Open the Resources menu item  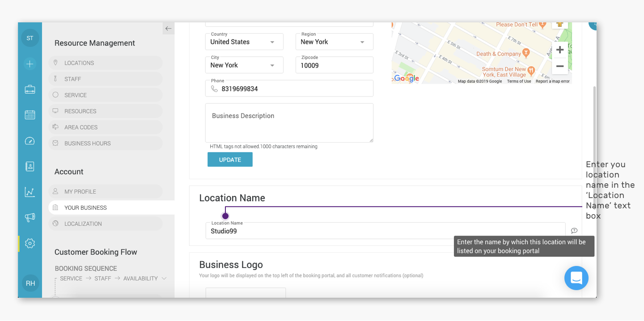click(x=106, y=111)
